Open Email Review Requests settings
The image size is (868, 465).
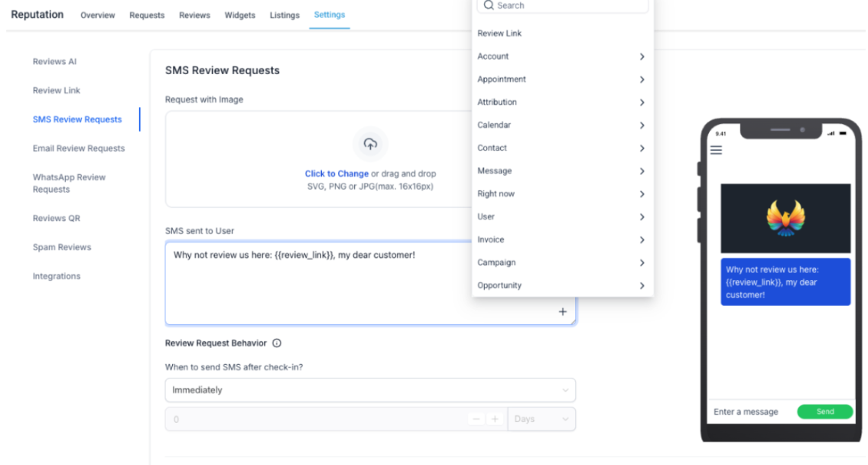[x=79, y=148]
